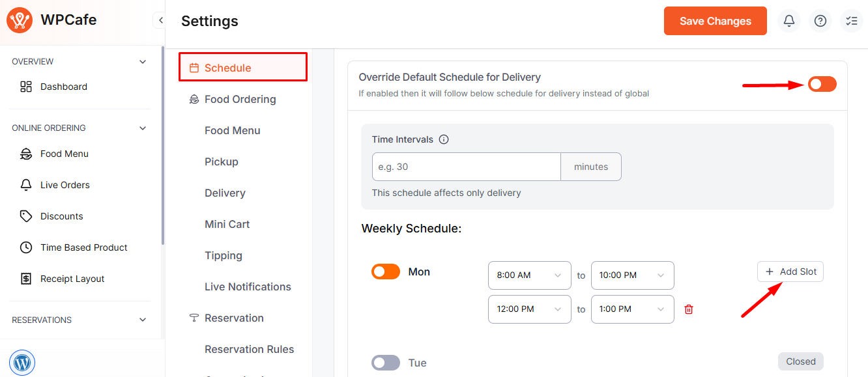This screenshot has width=868, height=377.
Task: Open the checklist icon in header
Action: 851,21
